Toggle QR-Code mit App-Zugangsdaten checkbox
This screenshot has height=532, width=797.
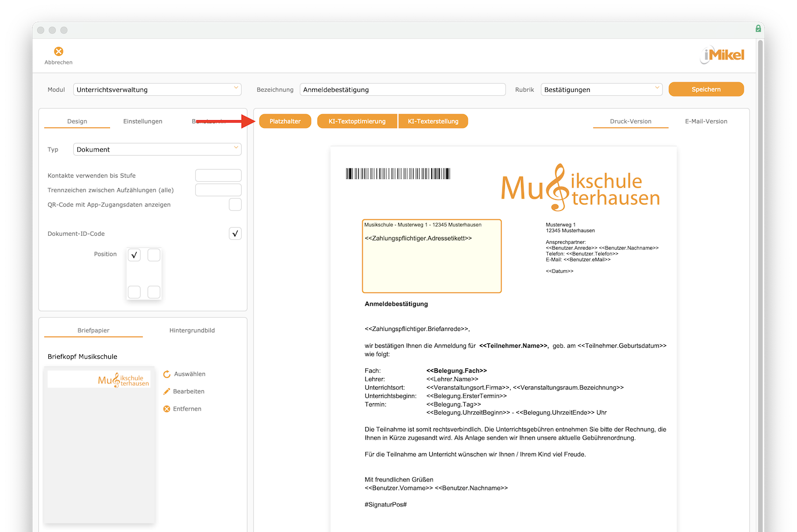click(235, 204)
